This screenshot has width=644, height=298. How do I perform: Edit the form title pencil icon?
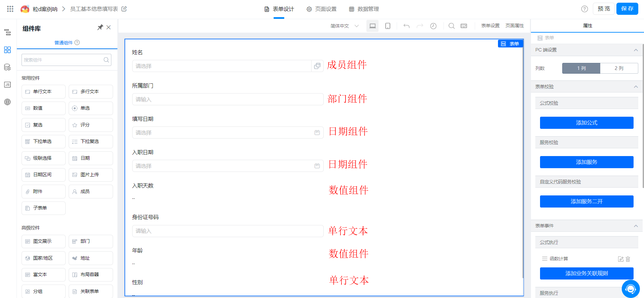124,9
